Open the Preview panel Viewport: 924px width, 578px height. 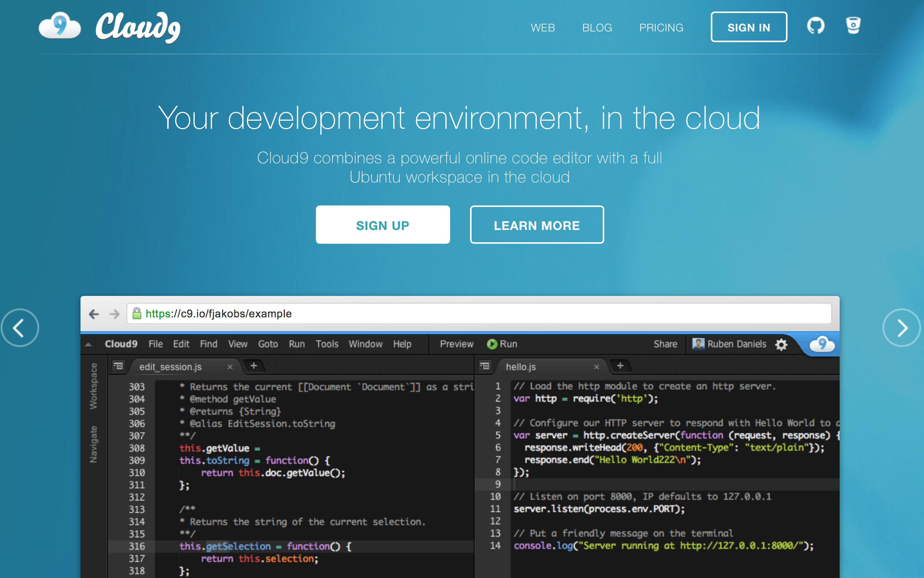point(455,344)
